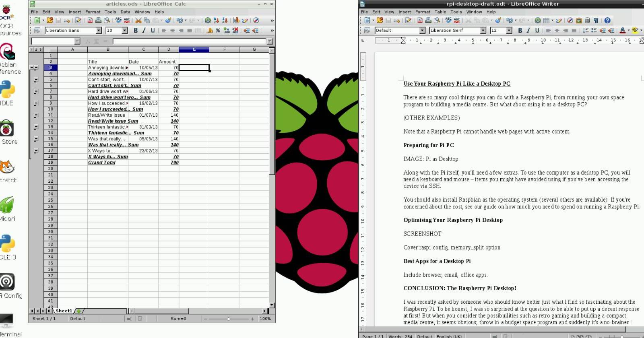Insert hyperlink via Calc toolbar icon

pos(208,20)
